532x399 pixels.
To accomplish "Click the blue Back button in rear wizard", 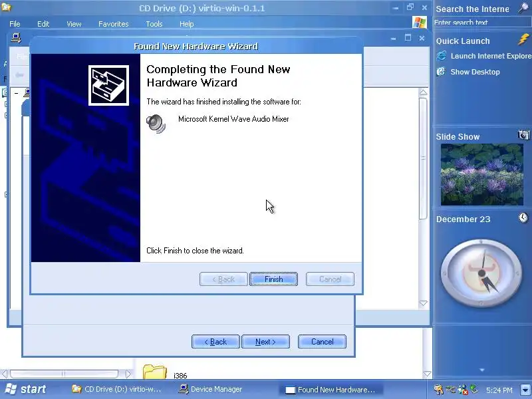I will pos(215,341).
